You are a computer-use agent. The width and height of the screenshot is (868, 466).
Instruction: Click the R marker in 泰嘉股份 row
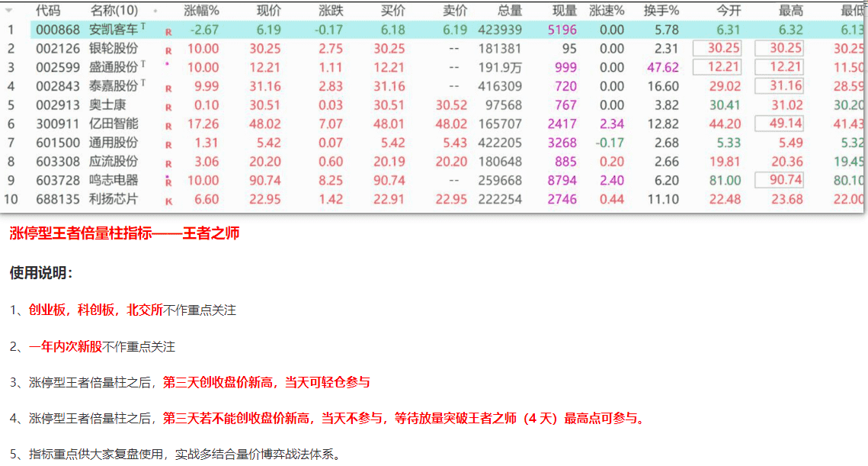click(x=168, y=88)
